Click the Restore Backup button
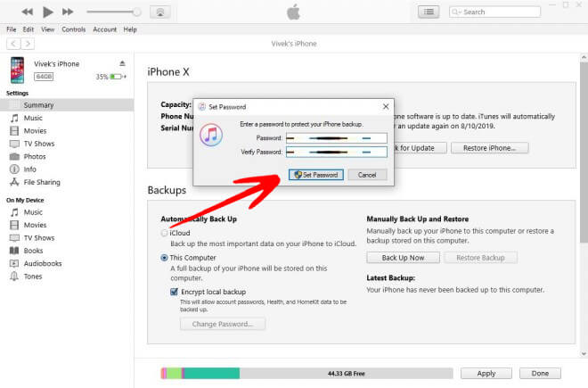Viewport: 588px width, 388px height. (480, 258)
